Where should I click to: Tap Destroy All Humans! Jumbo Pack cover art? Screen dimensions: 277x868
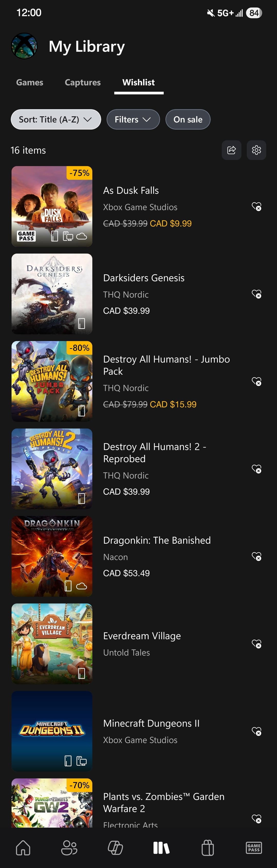pyautogui.click(x=52, y=381)
